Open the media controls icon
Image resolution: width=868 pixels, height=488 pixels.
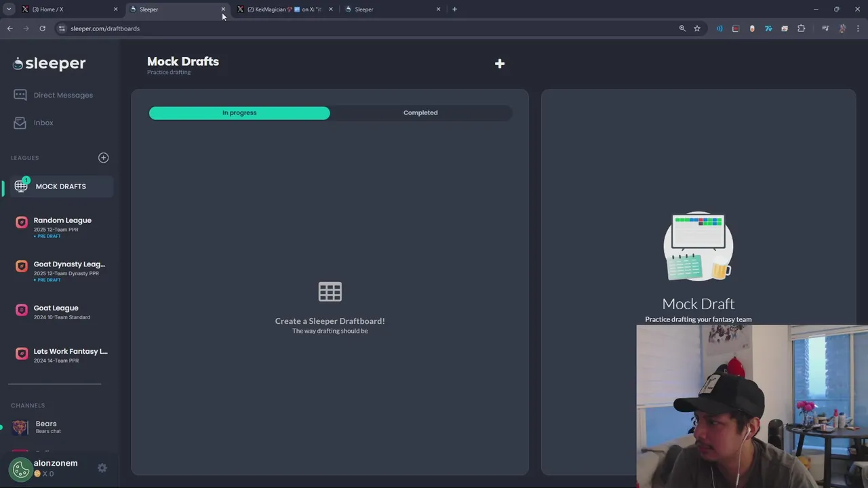pos(825,28)
